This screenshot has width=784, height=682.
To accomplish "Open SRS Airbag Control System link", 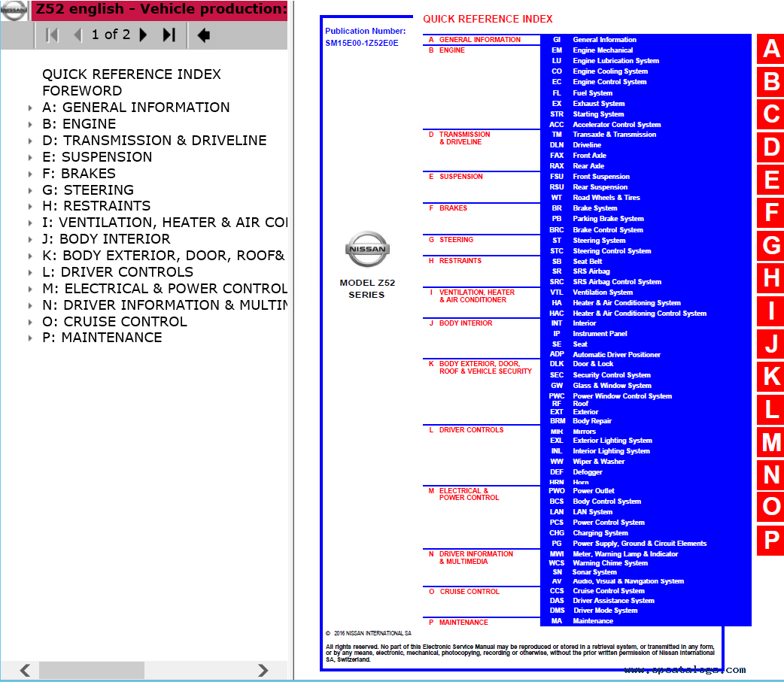I will [617, 282].
